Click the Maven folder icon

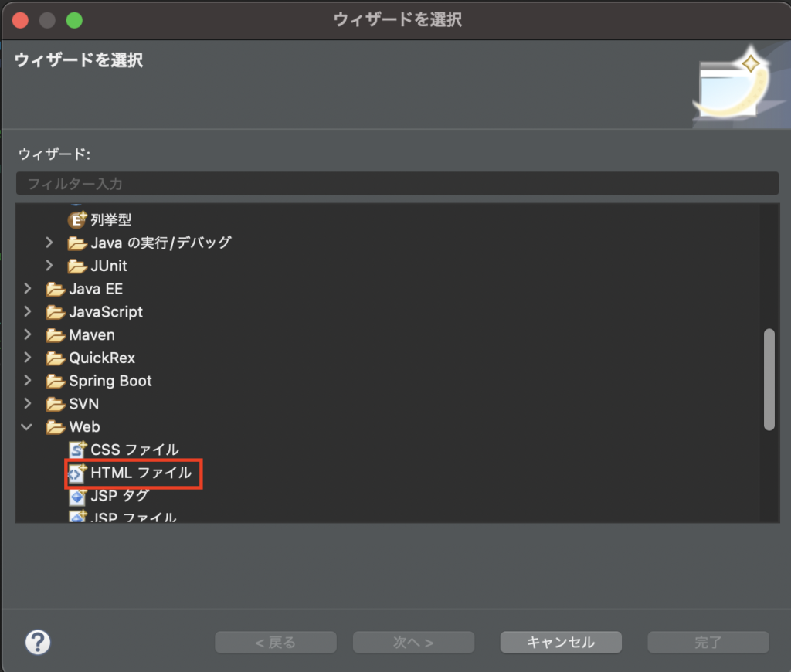point(56,335)
